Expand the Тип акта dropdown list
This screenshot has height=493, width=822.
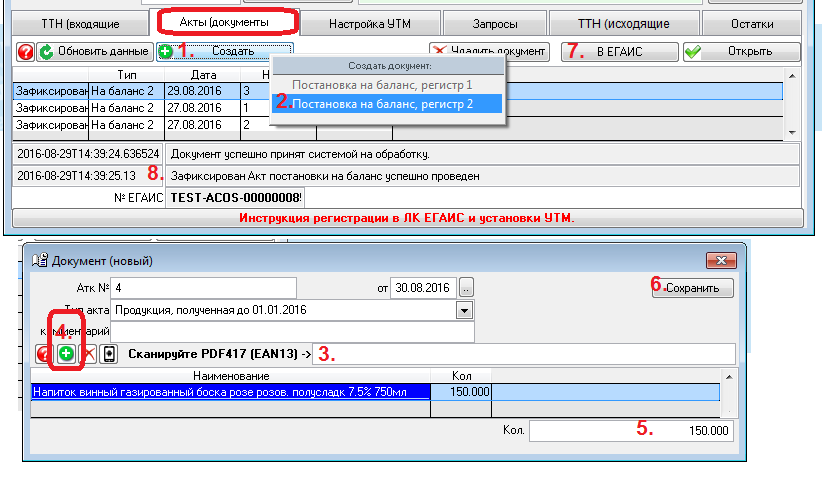[463, 310]
